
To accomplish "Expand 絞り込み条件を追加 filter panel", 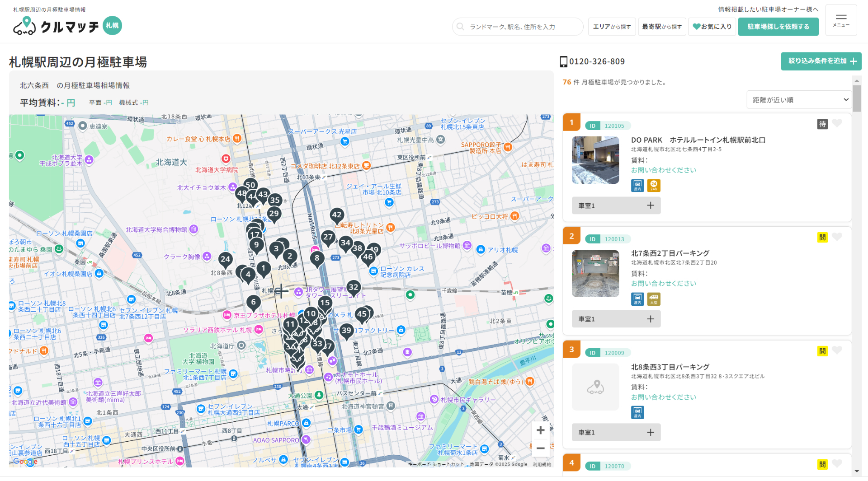I will pyautogui.click(x=821, y=61).
